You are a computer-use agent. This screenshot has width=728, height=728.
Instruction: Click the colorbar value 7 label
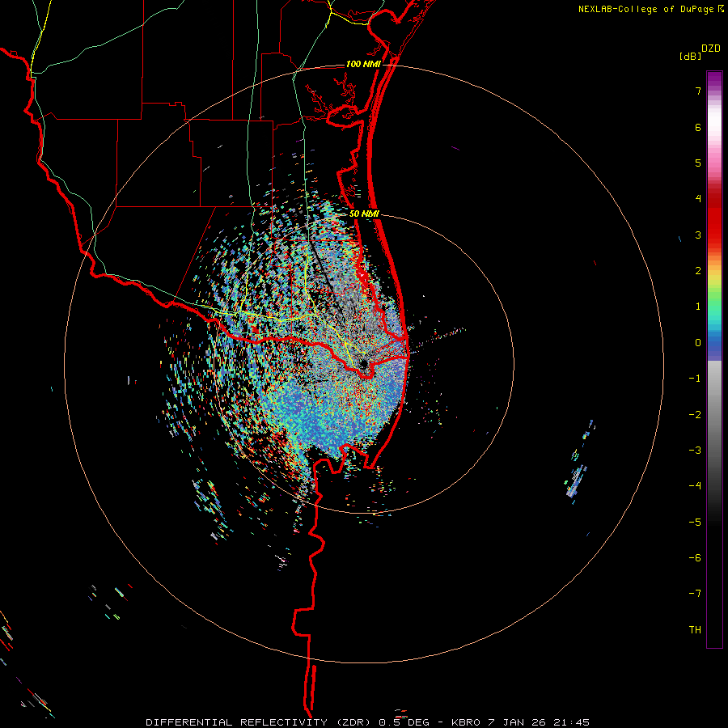(x=698, y=91)
